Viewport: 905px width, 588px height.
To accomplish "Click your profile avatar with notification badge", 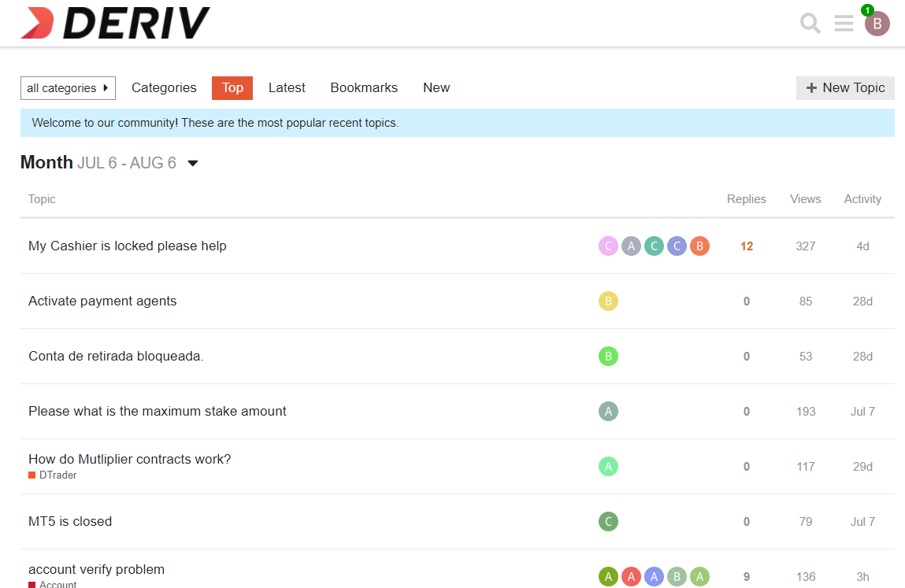I will 877,24.
